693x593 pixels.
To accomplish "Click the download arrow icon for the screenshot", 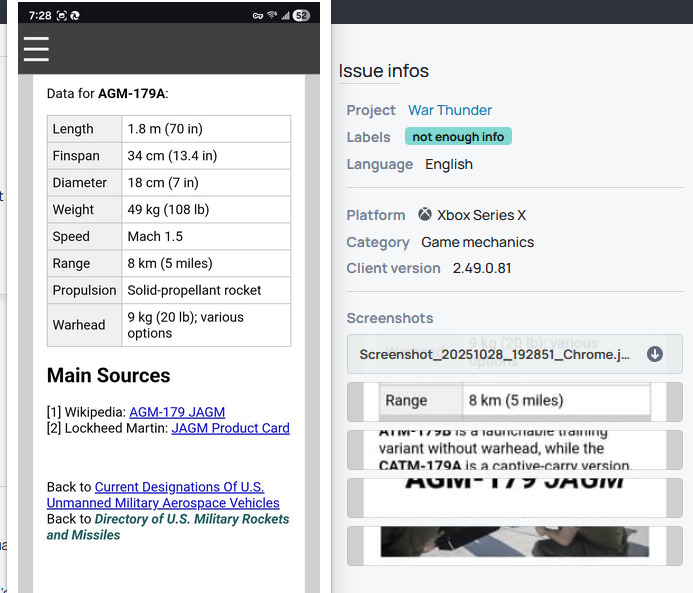I will click(654, 354).
